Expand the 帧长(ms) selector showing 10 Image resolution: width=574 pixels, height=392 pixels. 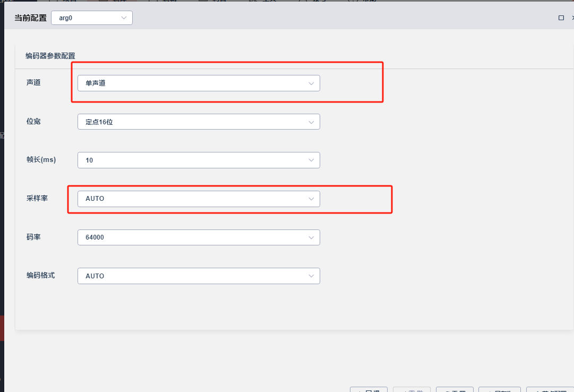(x=199, y=160)
